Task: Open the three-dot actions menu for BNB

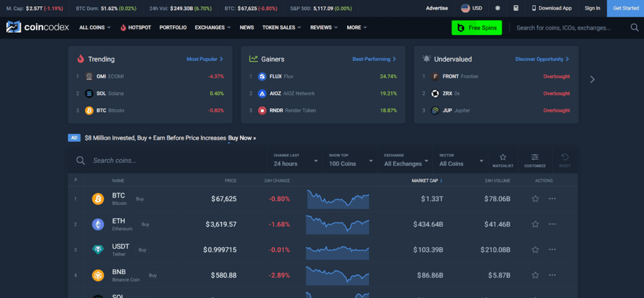Action: coord(552,275)
